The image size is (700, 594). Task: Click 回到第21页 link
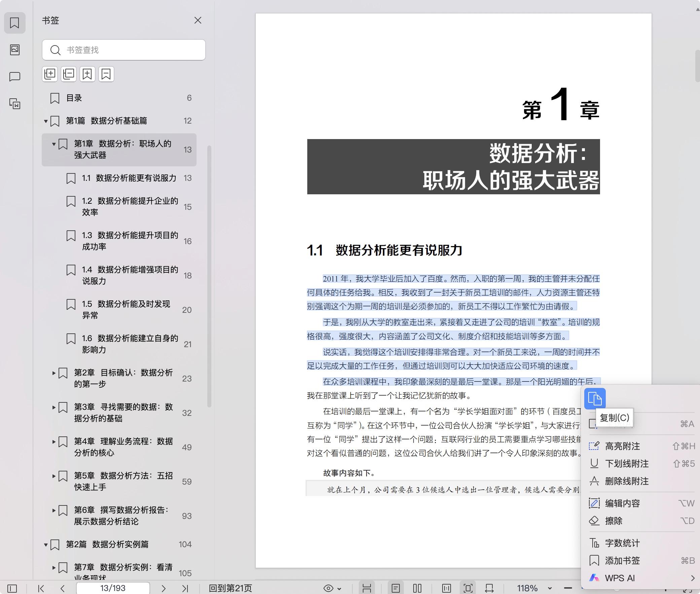[230, 588]
